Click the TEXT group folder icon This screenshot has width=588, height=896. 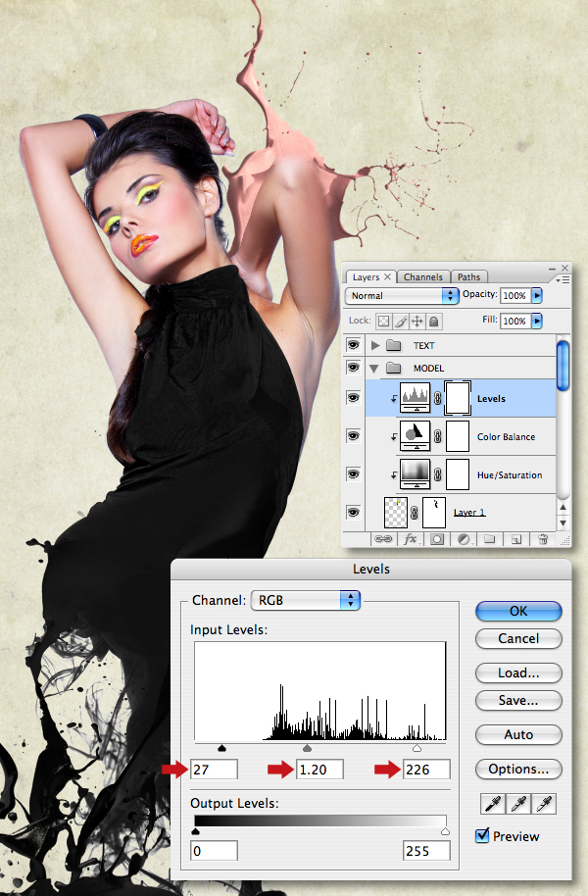coord(393,345)
